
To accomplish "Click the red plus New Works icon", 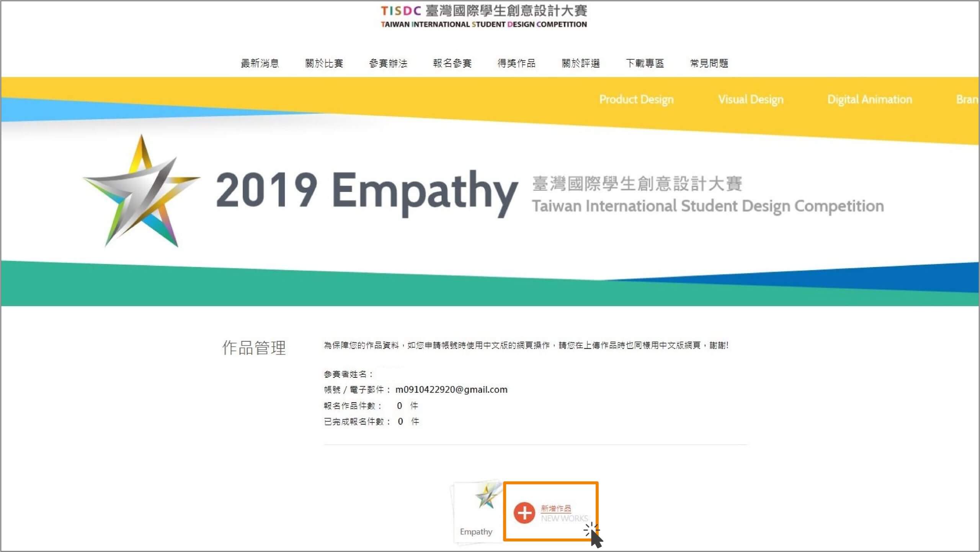I will coord(524,513).
